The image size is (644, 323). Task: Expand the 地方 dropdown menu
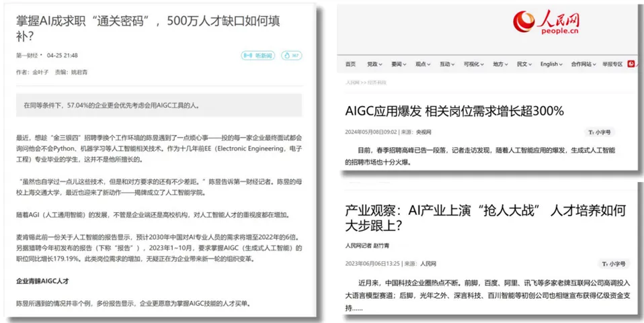pyautogui.click(x=501, y=64)
